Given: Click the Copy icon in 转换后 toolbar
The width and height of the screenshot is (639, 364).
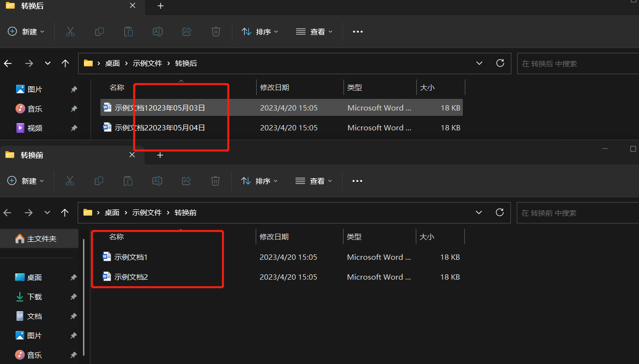Looking at the screenshot, I should tap(99, 32).
